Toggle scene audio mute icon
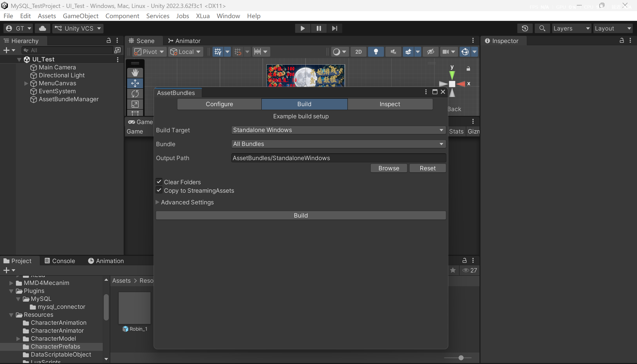Screen dimensions: 637x364 [x=393, y=52]
